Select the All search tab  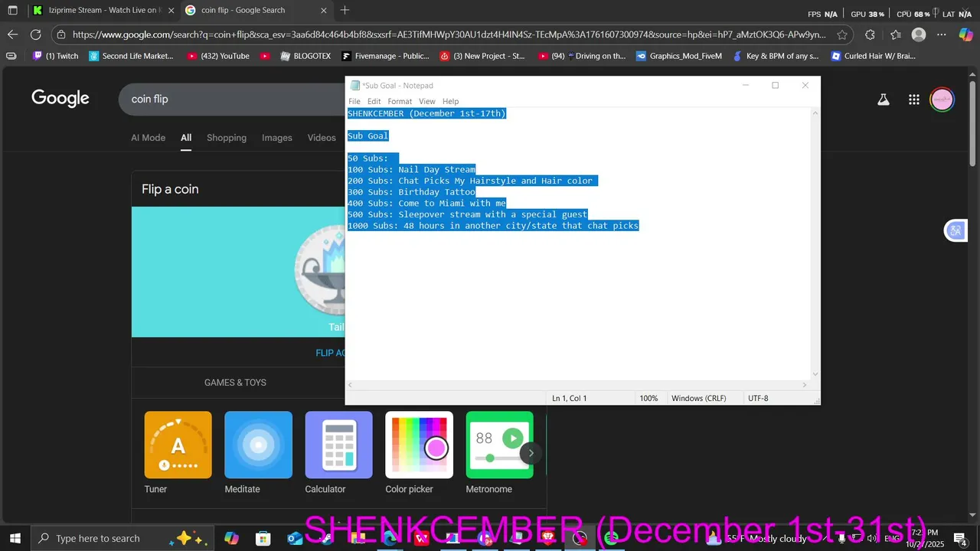click(186, 138)
